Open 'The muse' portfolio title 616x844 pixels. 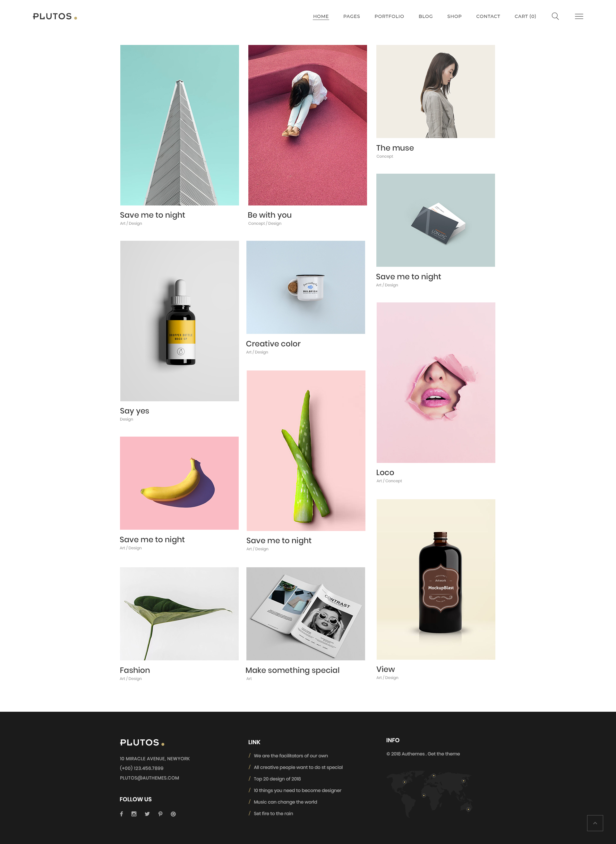395,148
